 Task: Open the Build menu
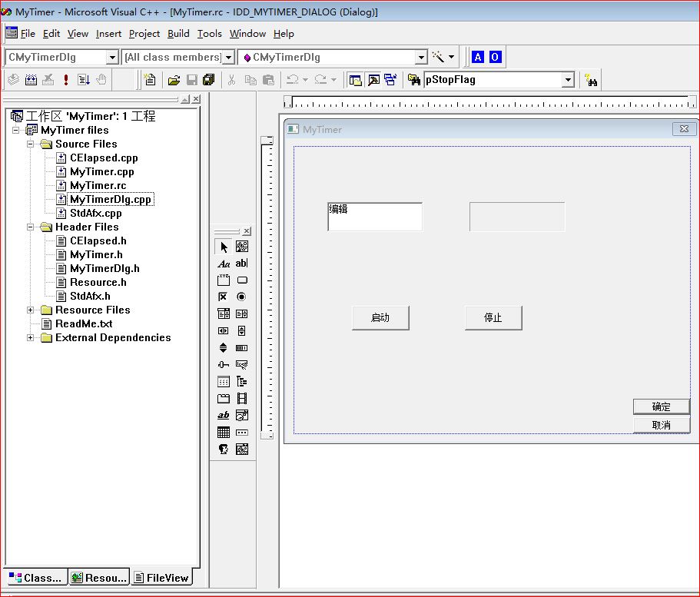(x=178, y=34)
